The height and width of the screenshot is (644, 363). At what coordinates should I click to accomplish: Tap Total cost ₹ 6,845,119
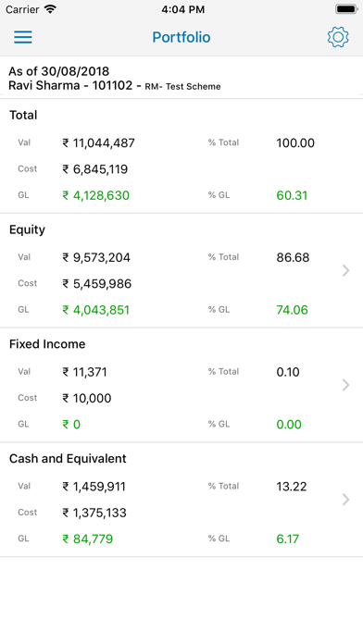(95, 169)
